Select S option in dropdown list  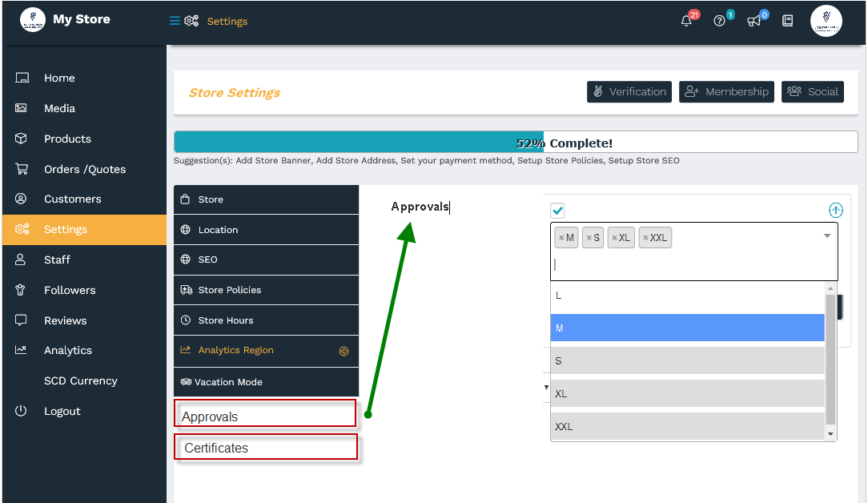click(x=688, y=360)
